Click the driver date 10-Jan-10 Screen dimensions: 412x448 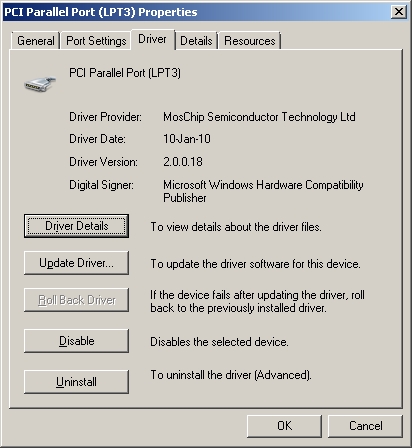tap(187, 139)
